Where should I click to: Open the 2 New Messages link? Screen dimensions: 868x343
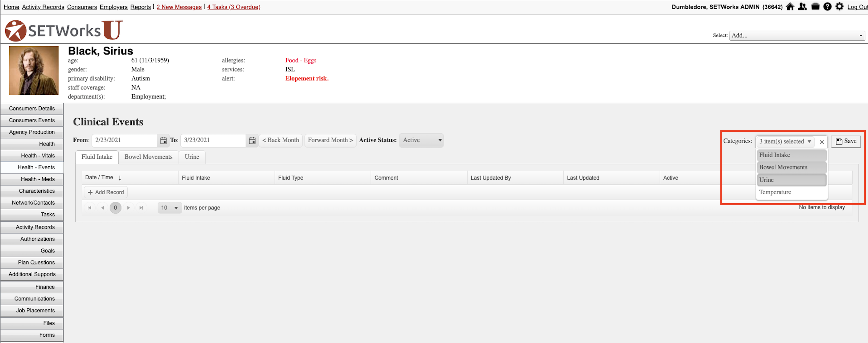click(x=179, y=7)
